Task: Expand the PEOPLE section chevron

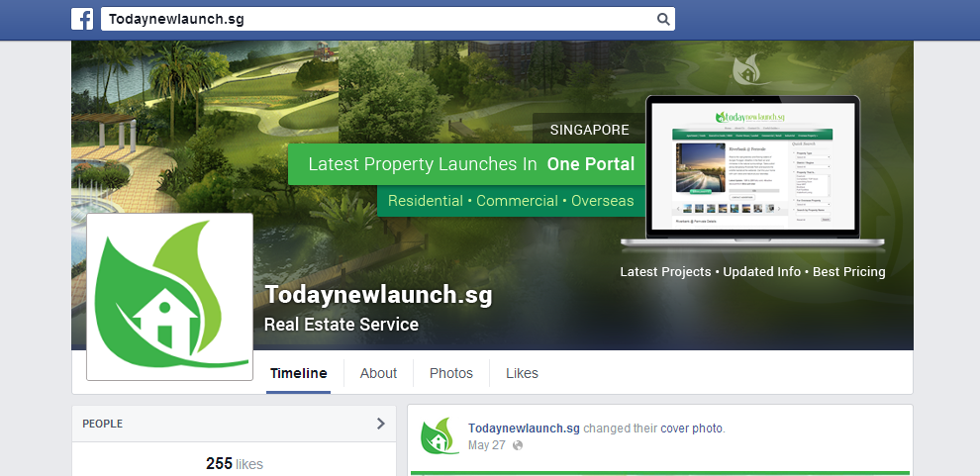Action: (x=381, y=424)
